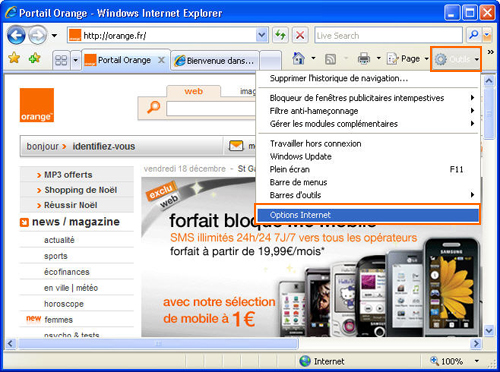500x372 pixels.
Task: Show Quick Tabs thumbnail view
Action: [61, 60]
